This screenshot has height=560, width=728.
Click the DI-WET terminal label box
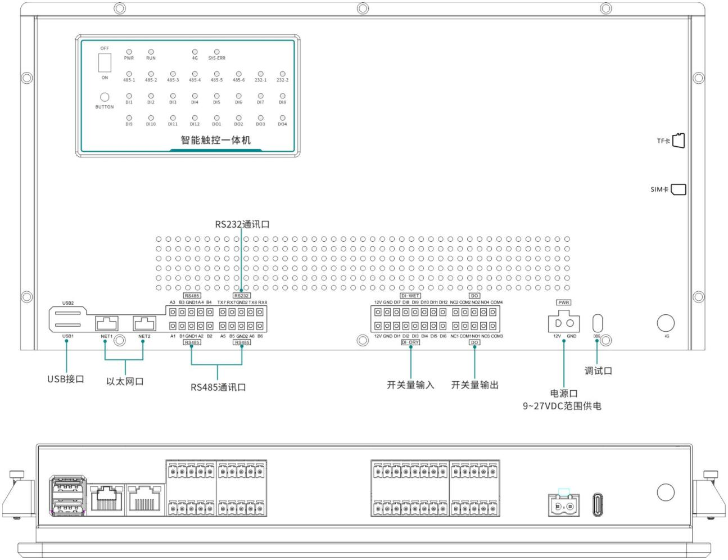[410, 296]
